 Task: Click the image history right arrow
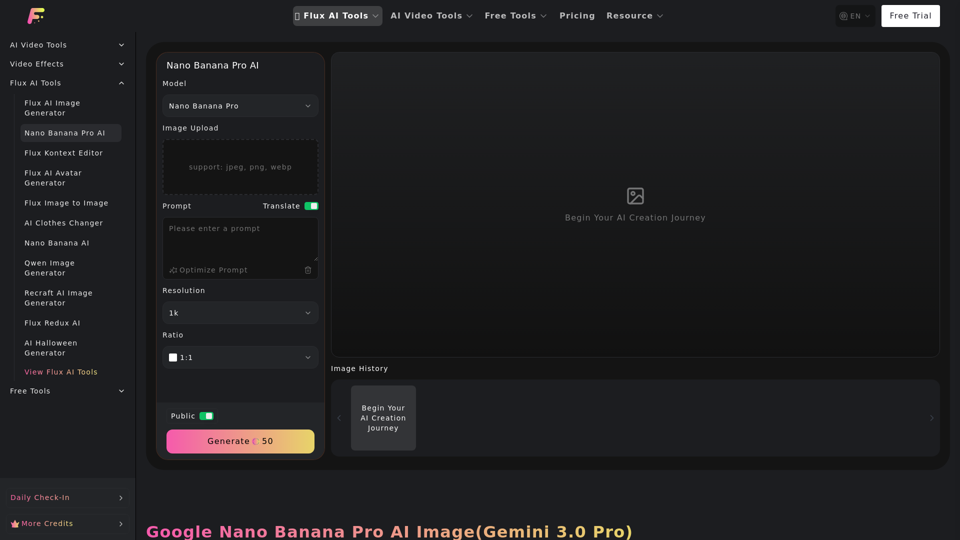click(931, 418)
